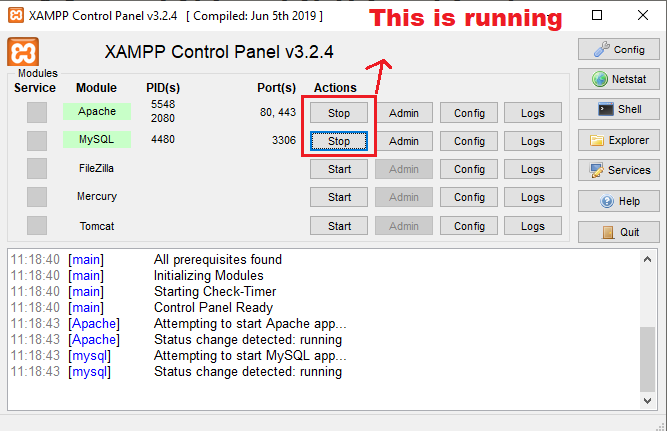Click the log scrollbar up arrow

point(647,259)
